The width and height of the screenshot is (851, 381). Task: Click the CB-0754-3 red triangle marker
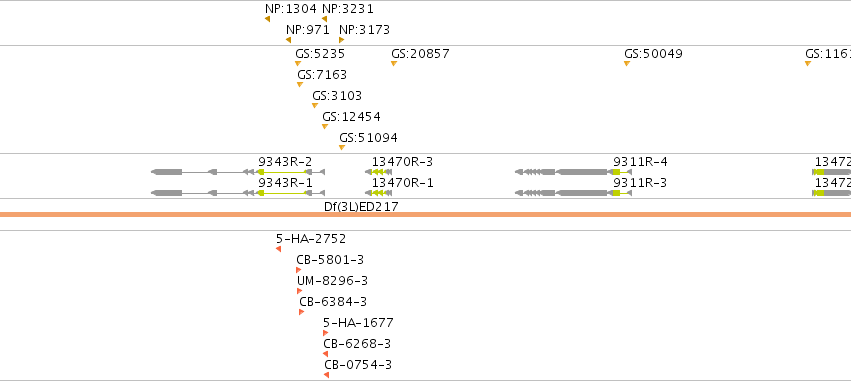pos(326,375)
